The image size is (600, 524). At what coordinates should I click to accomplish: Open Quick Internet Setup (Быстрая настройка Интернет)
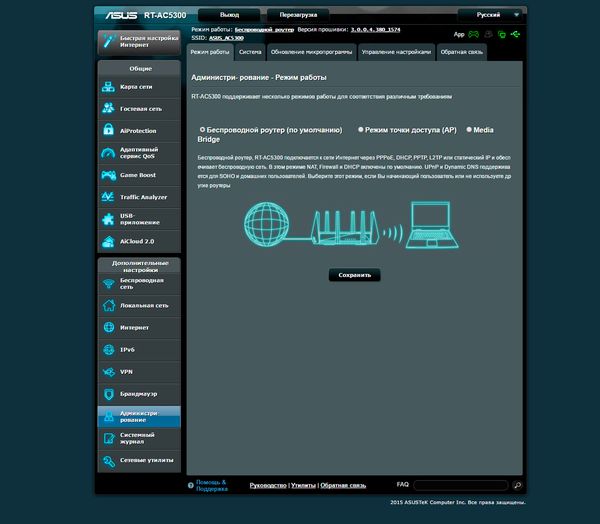pyautogui.click(x=139, y=42)
